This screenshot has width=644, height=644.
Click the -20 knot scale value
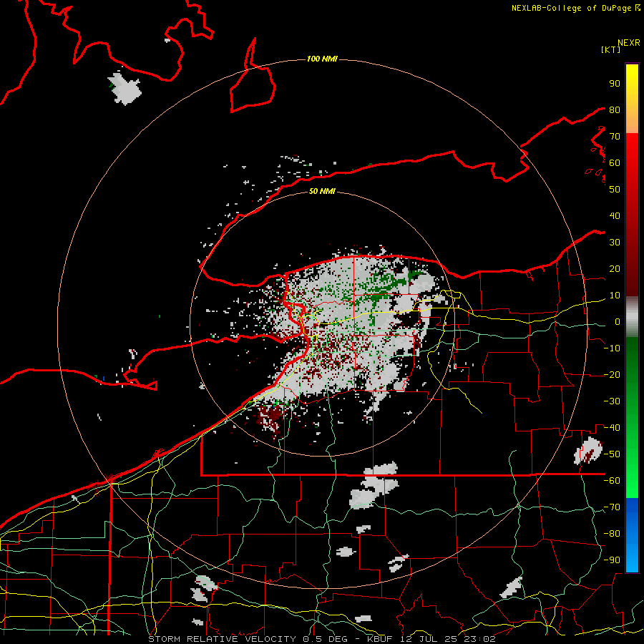pos(612,375)
